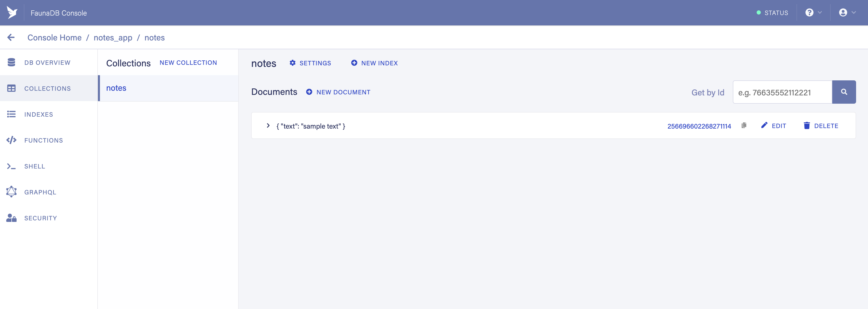The image size is (868, 309).
Task: Delete the sample text document
Action: click(821, 126)
